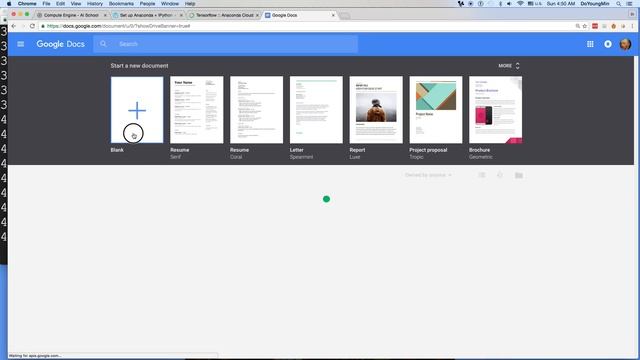The width and height of the screenshot is (640, 360).
Task: Open the Google notifications icon
Action: [x=608, y=44]
